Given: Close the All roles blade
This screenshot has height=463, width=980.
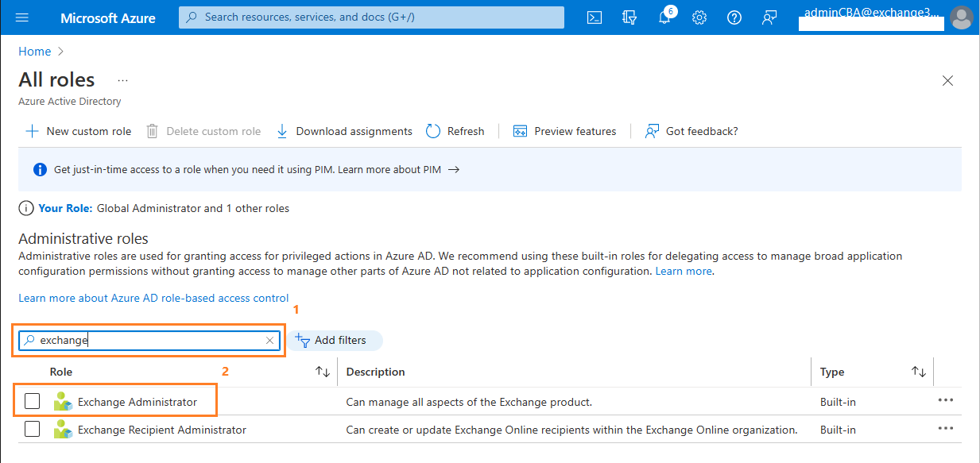Looking at the screenshot, I should pyautogui.click(x=947, y=80).
